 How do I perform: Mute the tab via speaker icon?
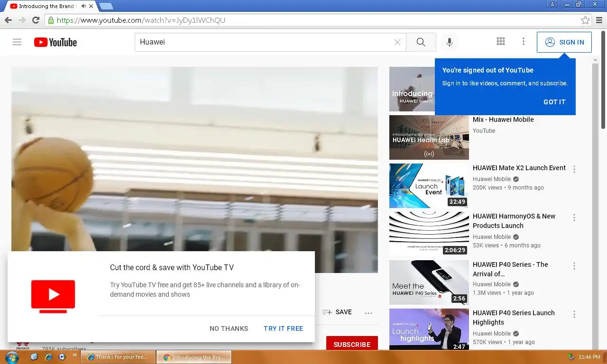pyautogui.click(x=83, y=6)
